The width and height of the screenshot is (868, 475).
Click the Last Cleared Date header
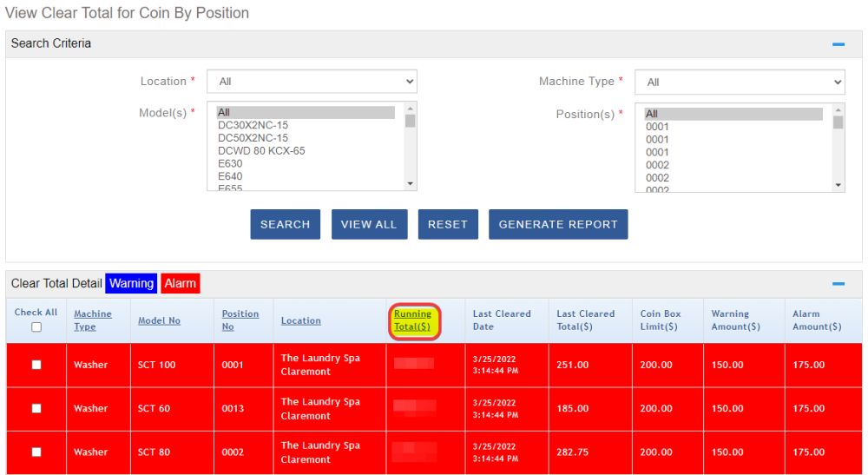[x=502, y=320]
